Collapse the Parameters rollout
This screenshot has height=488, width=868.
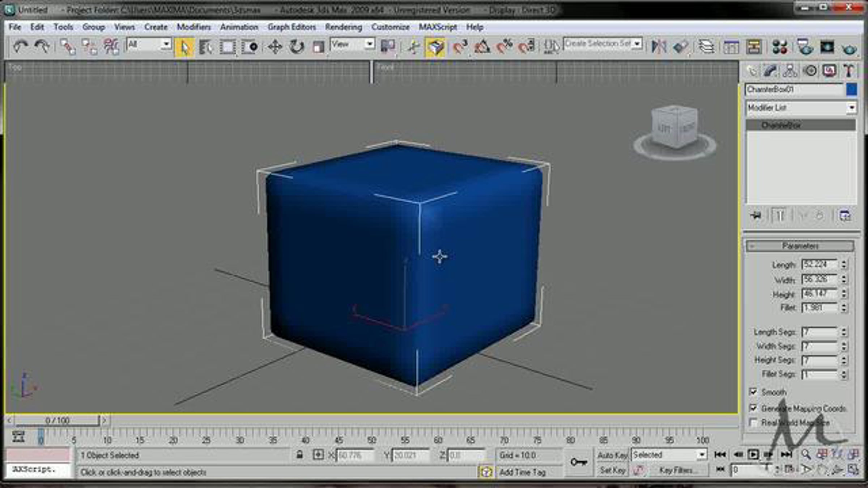[x=800, y=246]
